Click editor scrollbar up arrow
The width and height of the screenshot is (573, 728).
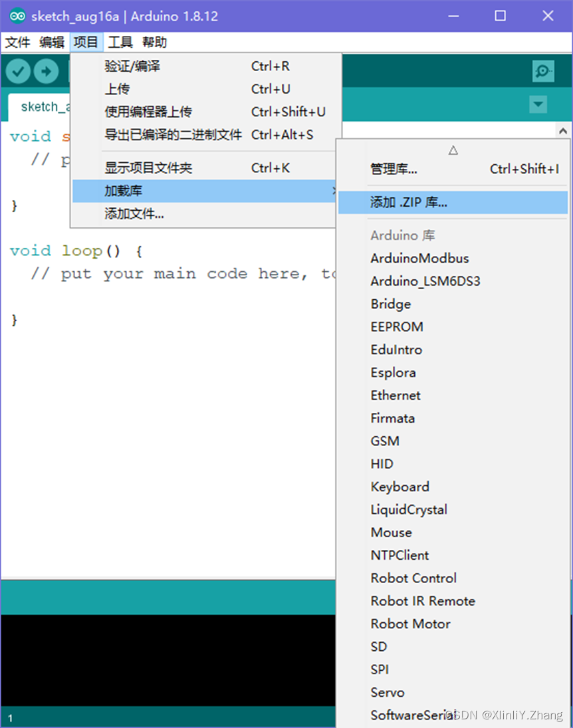tap(563, 131)
